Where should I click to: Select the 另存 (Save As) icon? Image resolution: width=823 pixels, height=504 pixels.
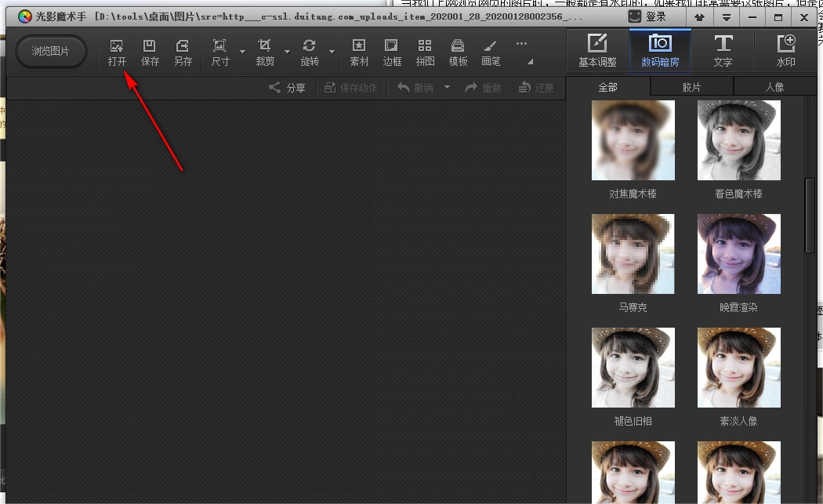point(183,52)
